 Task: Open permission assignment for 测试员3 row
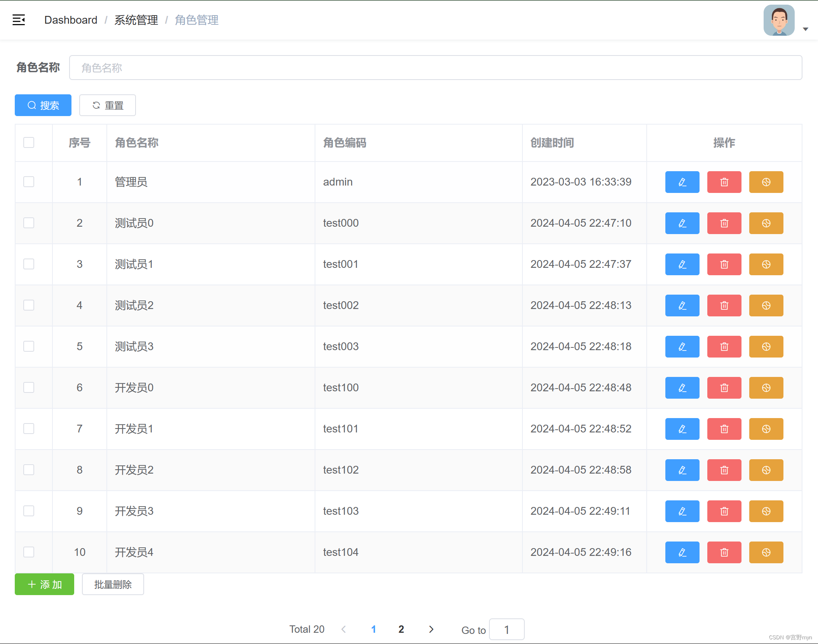[766, 347]
